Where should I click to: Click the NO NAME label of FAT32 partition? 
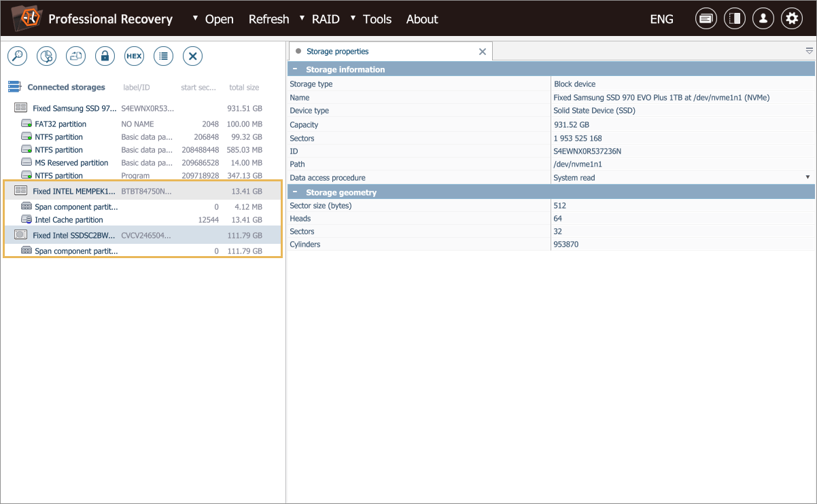point(137,124)
